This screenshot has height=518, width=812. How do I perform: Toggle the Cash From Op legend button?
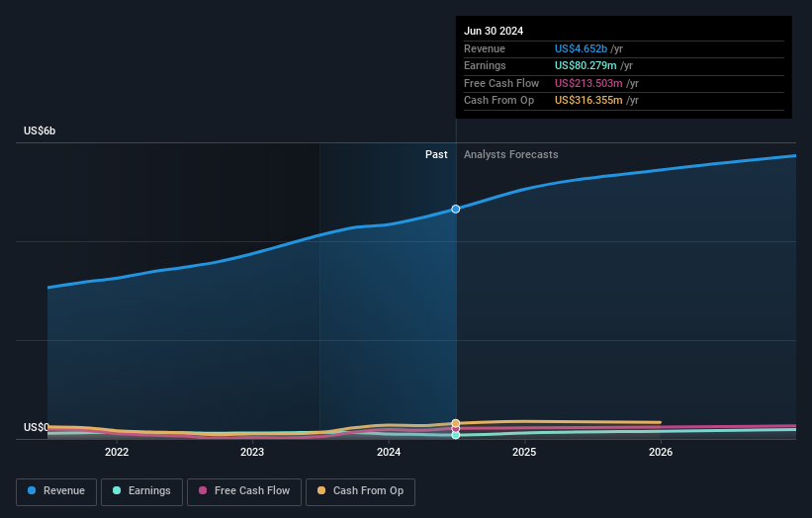[x=360, y=491]
